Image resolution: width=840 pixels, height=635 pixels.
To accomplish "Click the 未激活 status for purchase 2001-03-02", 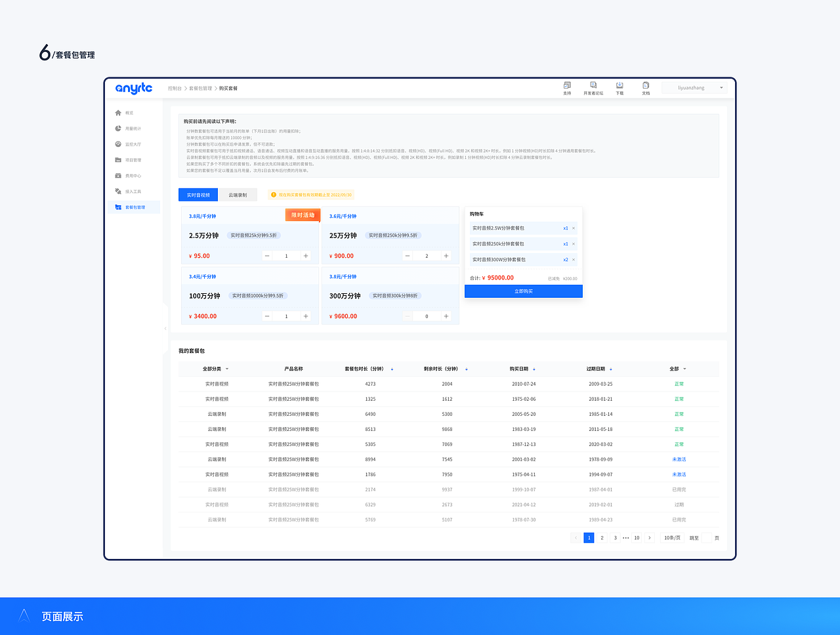I will point(679,460).
